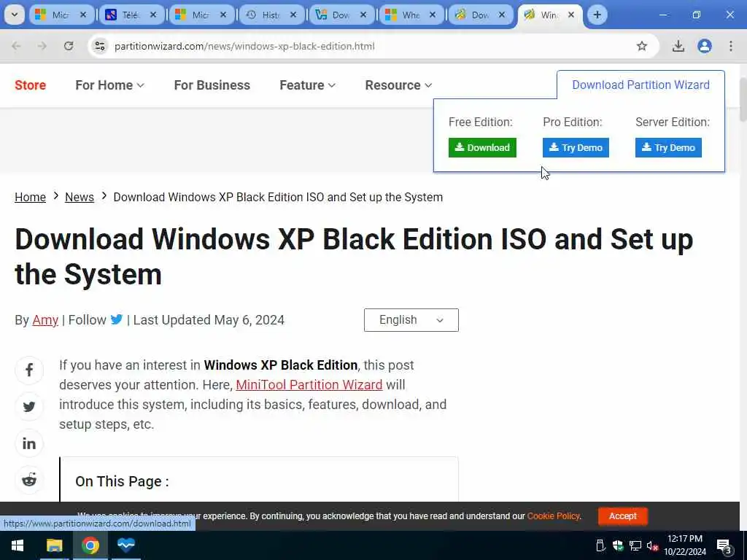Expand the Feature menu

pos(307,85)
